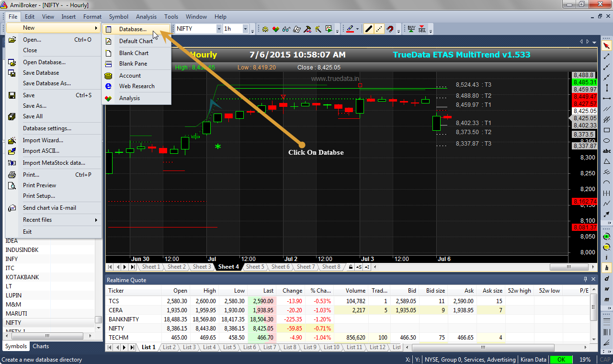Open the 1h interval dropdown
613x364 pixels.
click(x=245, y=29)
